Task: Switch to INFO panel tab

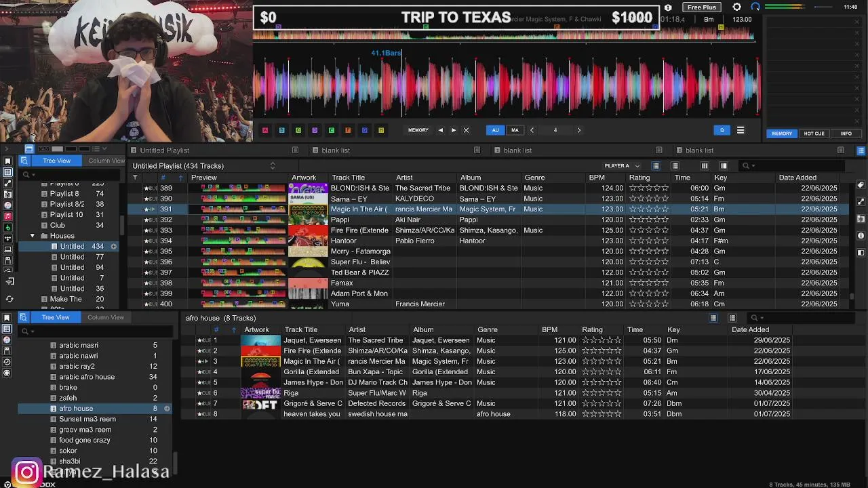Action: pos(846,134)
